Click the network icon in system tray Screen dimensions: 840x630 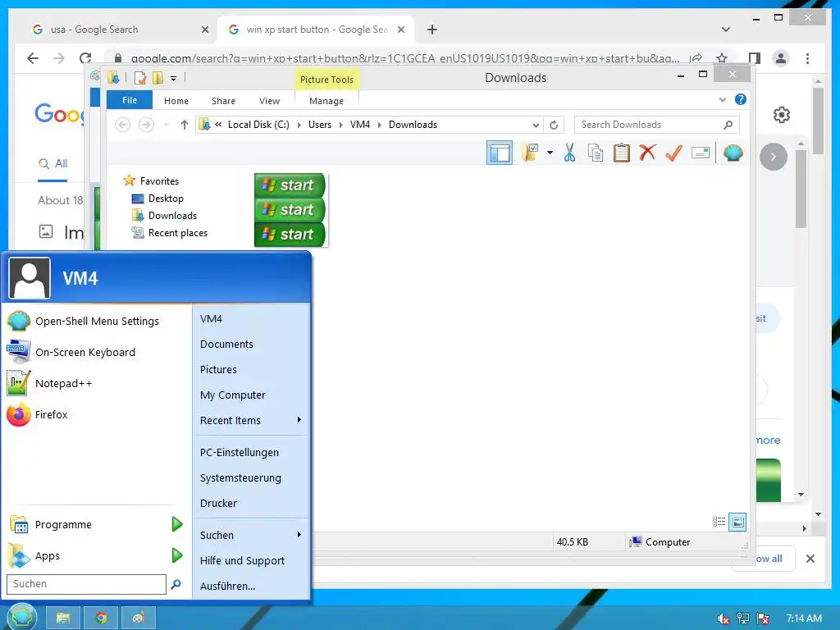click(742, 619)
